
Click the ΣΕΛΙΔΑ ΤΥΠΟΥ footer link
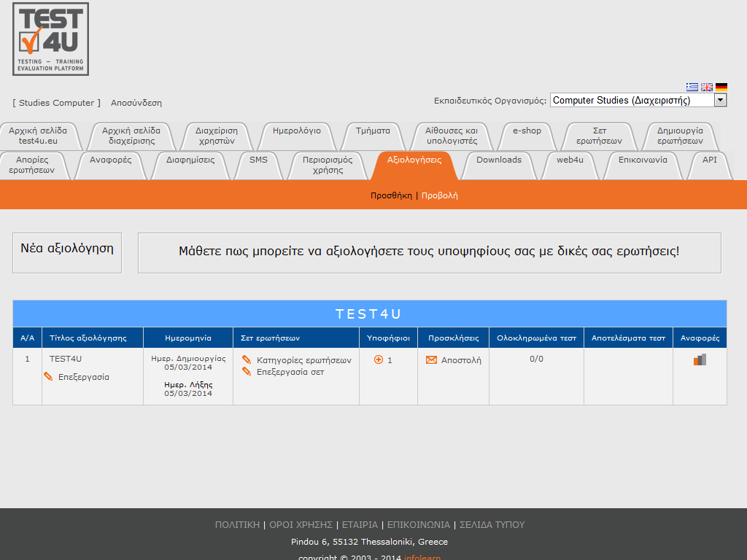[x=492, y=525]
